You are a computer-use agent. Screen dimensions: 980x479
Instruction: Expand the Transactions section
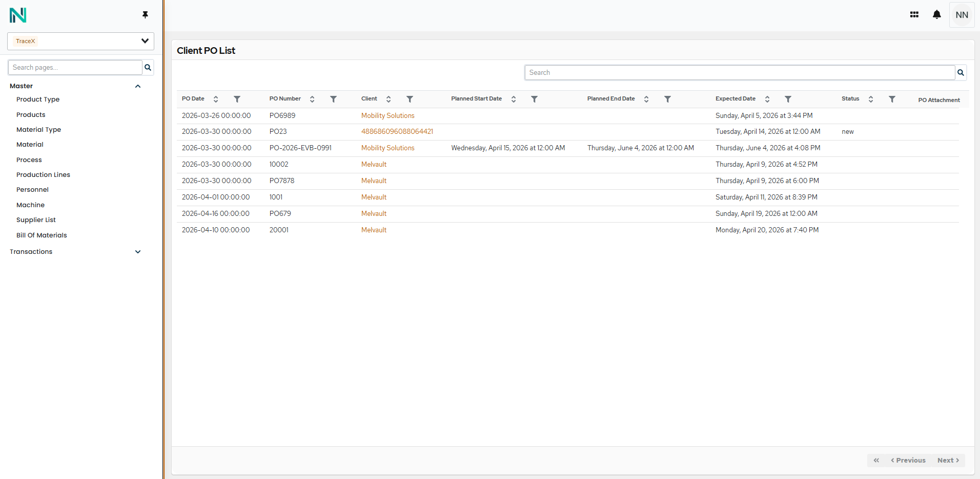click(x=138, y=252)
